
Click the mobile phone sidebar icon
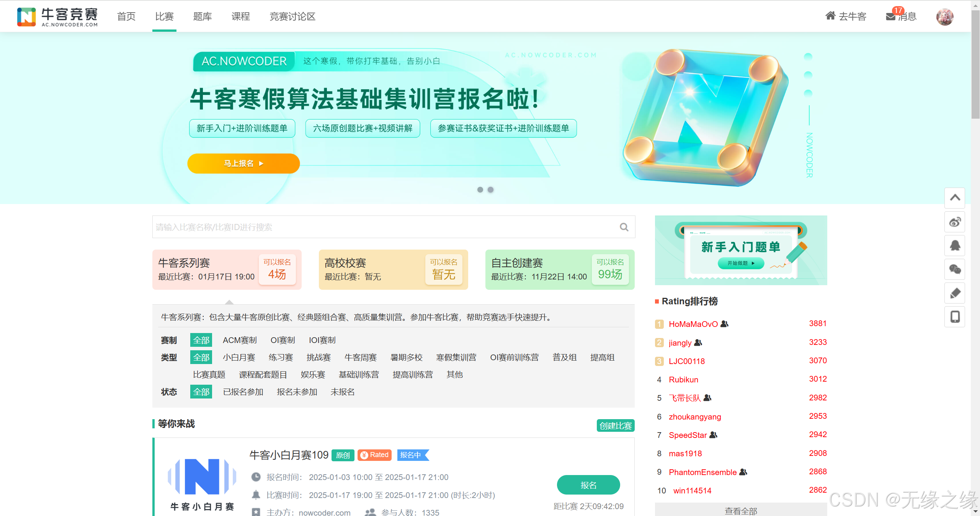955,317
